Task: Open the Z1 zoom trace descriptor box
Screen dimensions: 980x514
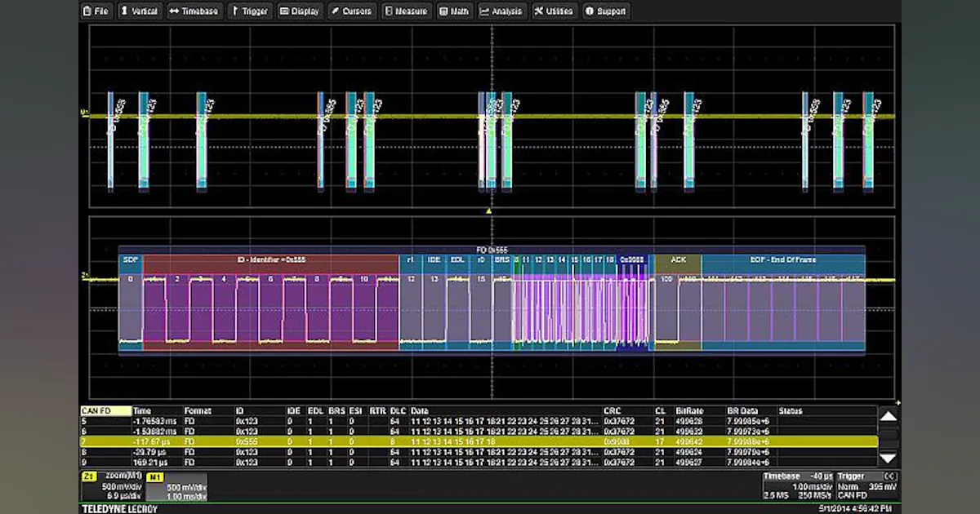Action: [113, 487]
